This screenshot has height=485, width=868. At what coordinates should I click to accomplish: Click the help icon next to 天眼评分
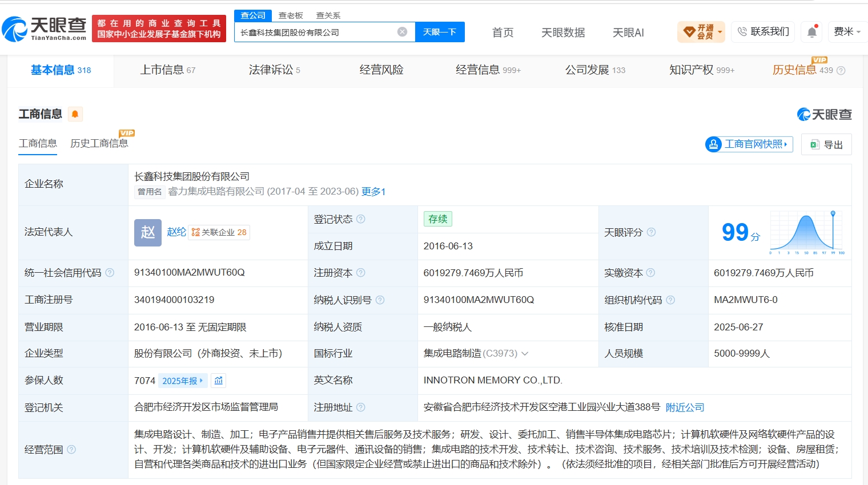coord(651,232)
